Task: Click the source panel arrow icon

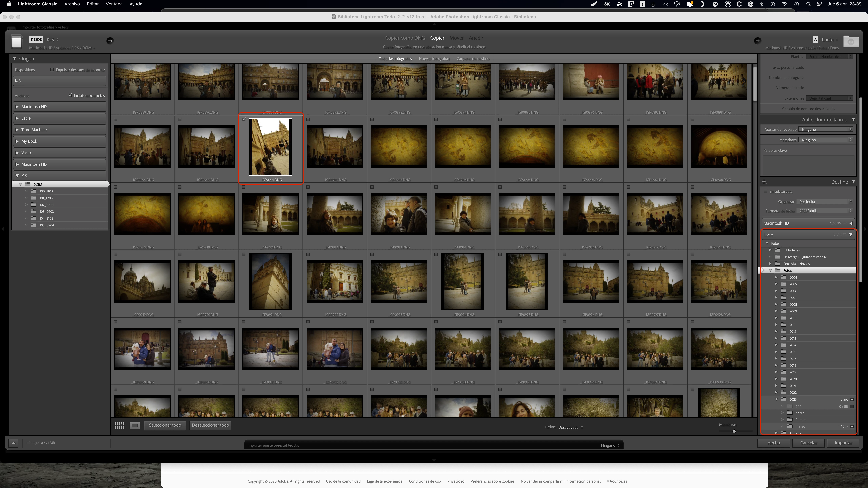Action: point(110,41)
